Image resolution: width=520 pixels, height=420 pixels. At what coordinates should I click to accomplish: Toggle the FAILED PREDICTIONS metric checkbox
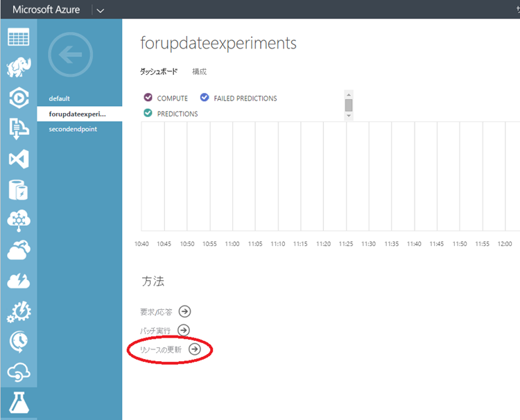(x=205, y=98)
